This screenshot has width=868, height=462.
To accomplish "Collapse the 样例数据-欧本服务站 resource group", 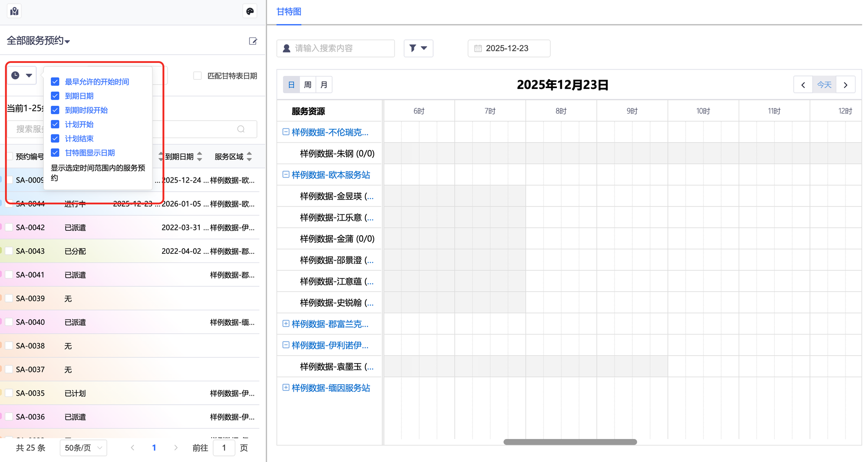I will (x=286, y=174).
